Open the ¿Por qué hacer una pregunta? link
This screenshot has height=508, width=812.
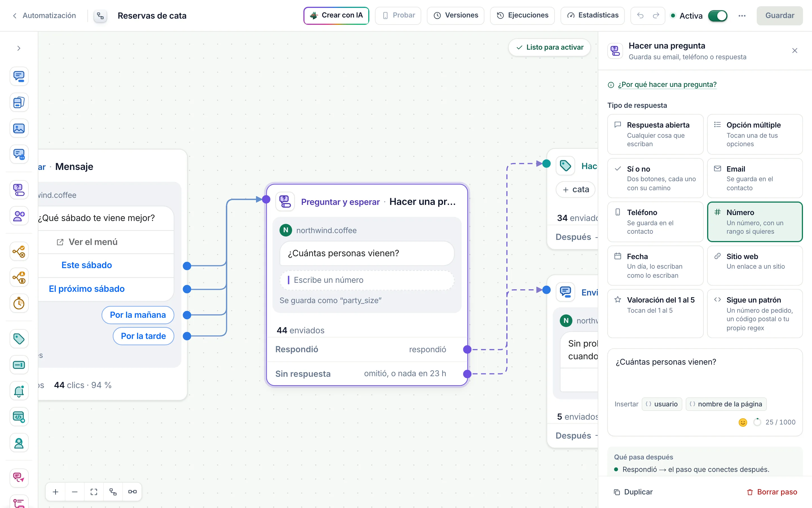click(667, 85)
